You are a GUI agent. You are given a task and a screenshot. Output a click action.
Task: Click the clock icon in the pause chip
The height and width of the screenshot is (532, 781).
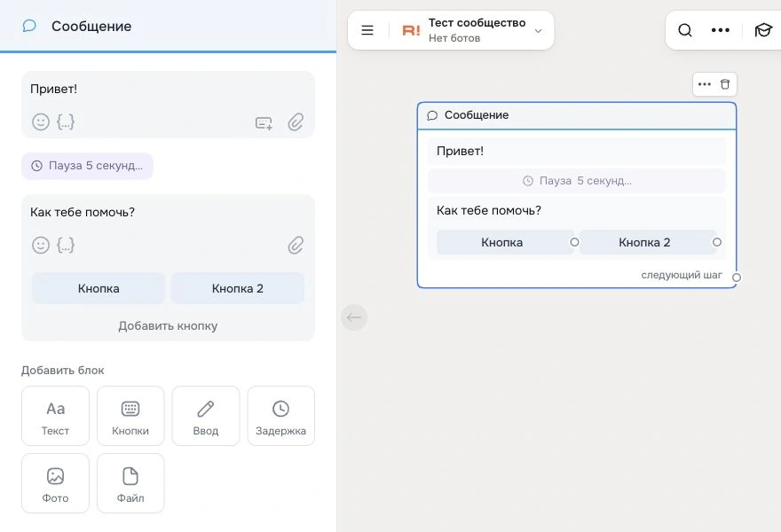37,166
